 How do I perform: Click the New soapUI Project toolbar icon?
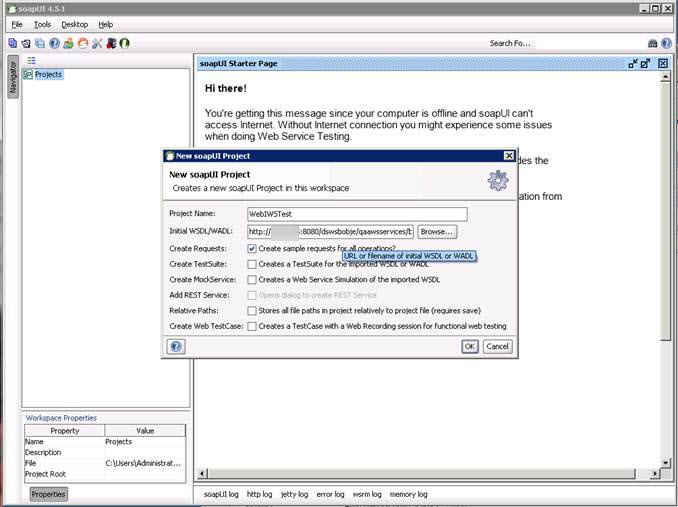[13, 43]
